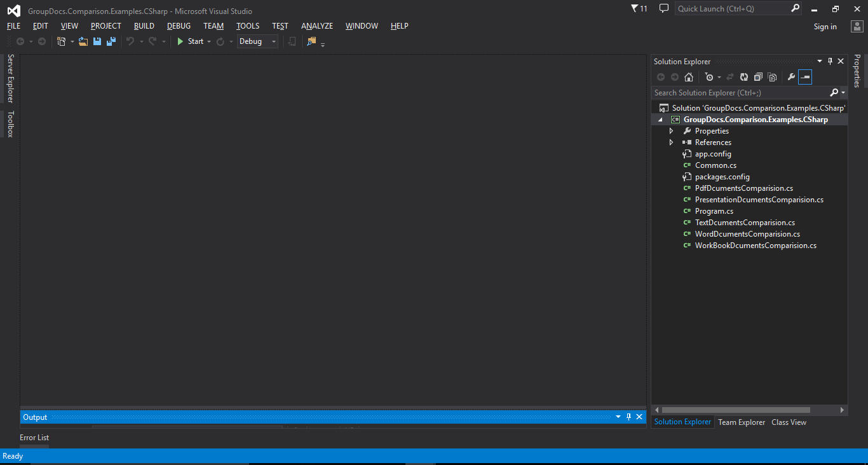Collapse the GroupDocs.Comparison.Examples.CSharp project node

point(660,120)
